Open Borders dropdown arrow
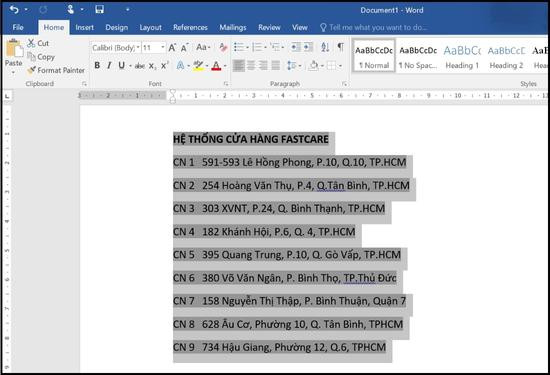 coord(340,66)
